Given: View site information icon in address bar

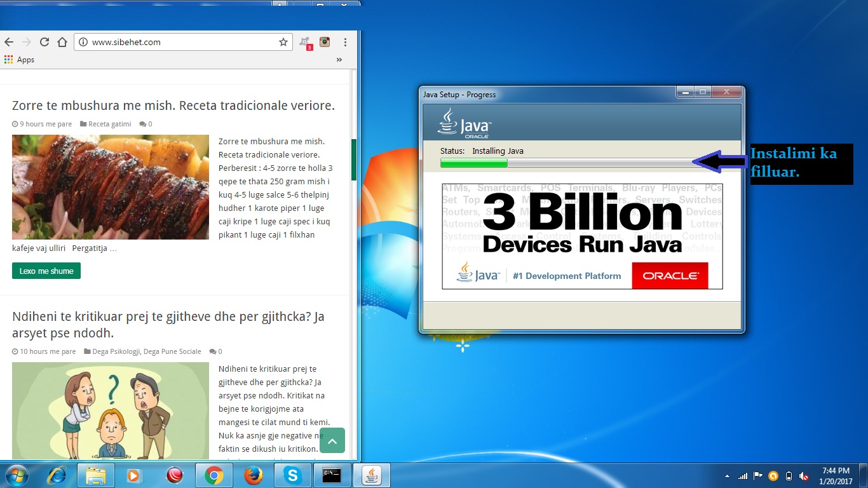Looking at the screenshot, I should point(83,42).
